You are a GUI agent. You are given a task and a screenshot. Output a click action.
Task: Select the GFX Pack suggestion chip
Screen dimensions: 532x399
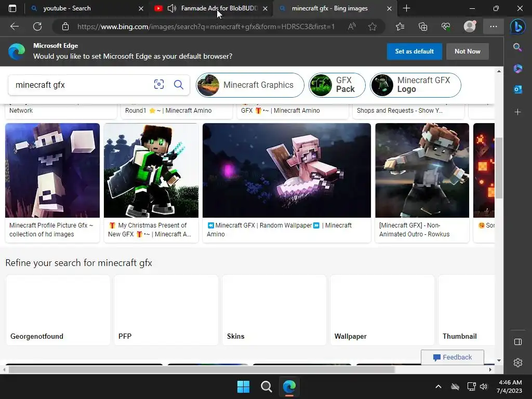pyautogui.click(x=337, y=85)
